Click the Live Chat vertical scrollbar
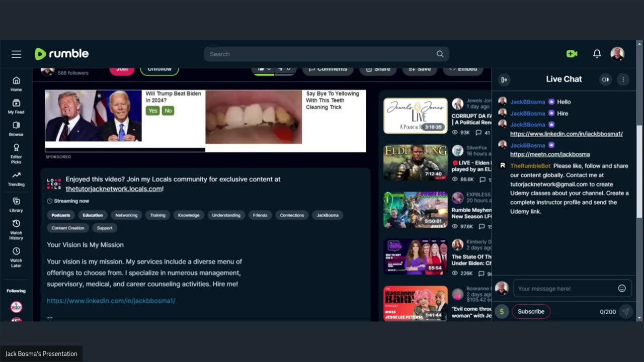The image size is (644, 362). 639,171
